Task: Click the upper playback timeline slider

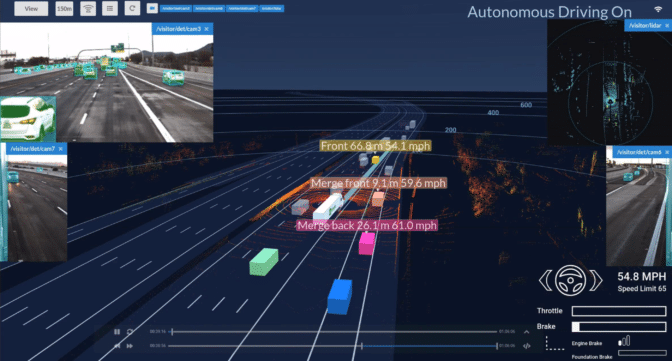Action: click(334, 332)
